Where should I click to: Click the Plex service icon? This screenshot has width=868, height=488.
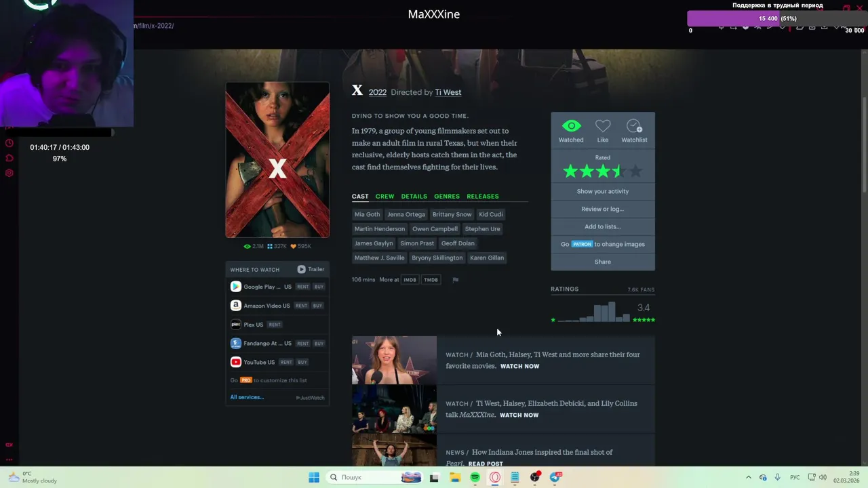[235, 325]
